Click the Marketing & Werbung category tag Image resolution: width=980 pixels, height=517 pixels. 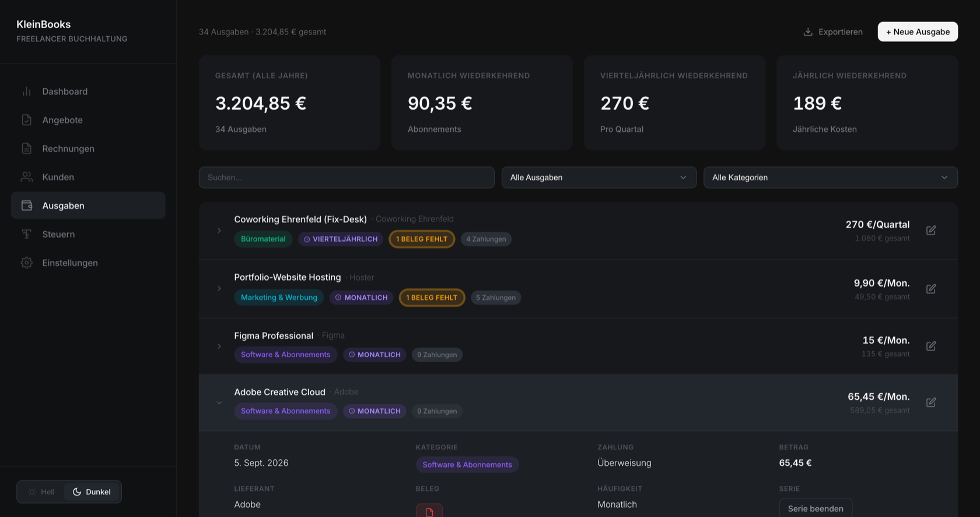tap(279, 298)
